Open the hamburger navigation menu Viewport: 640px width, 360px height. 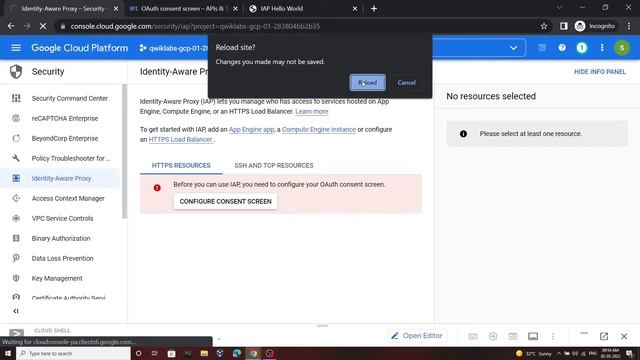tap(16, 48)
